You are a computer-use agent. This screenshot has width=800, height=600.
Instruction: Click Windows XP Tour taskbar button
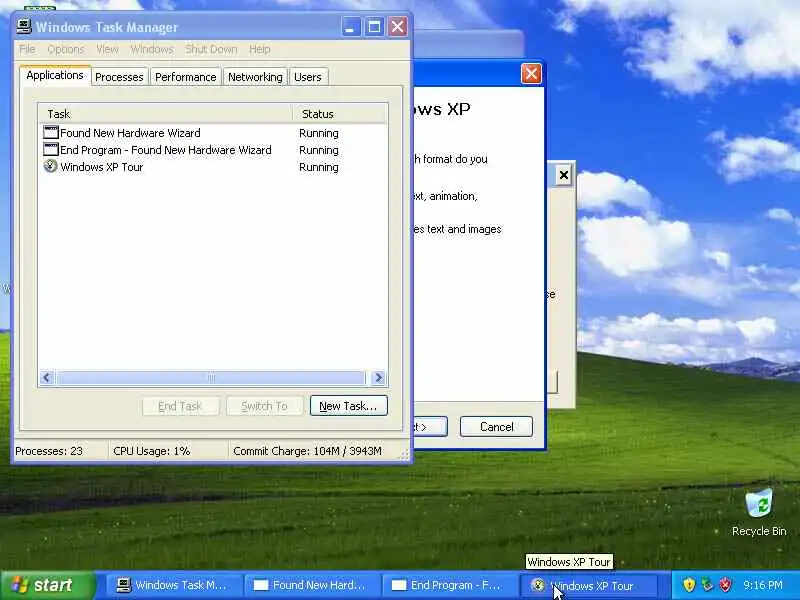tap(587, 585)
